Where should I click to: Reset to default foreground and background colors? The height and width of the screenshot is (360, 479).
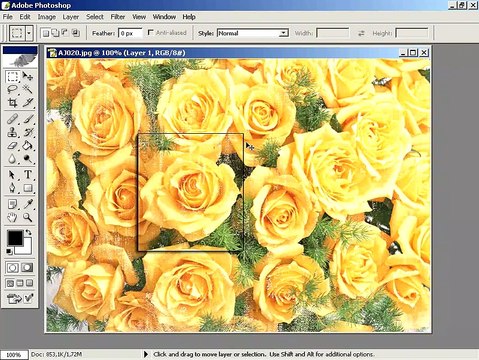click(9, 251)
